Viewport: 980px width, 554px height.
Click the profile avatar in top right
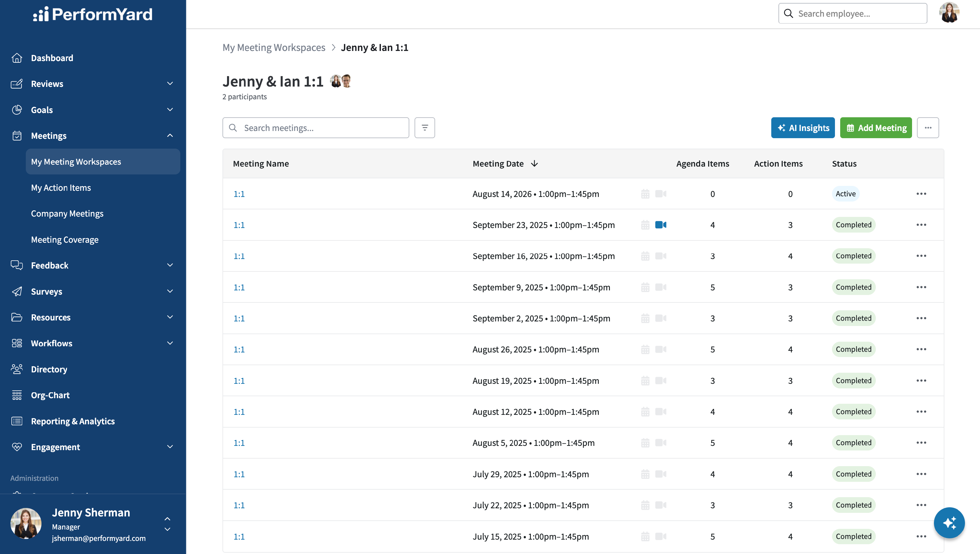[x=949, y=13]
